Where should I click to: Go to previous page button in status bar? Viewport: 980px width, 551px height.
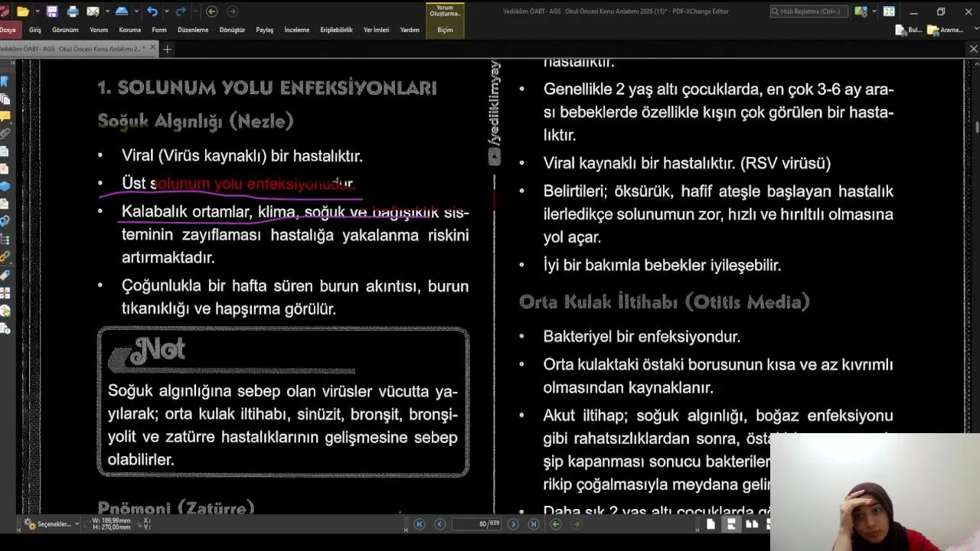pos(439,524)
